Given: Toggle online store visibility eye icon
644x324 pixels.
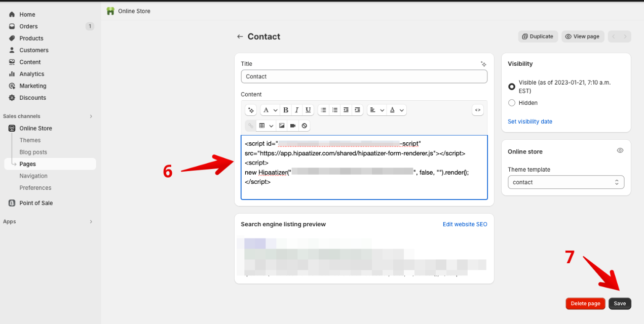Looking at the screenshot, I should coord(620,150).
